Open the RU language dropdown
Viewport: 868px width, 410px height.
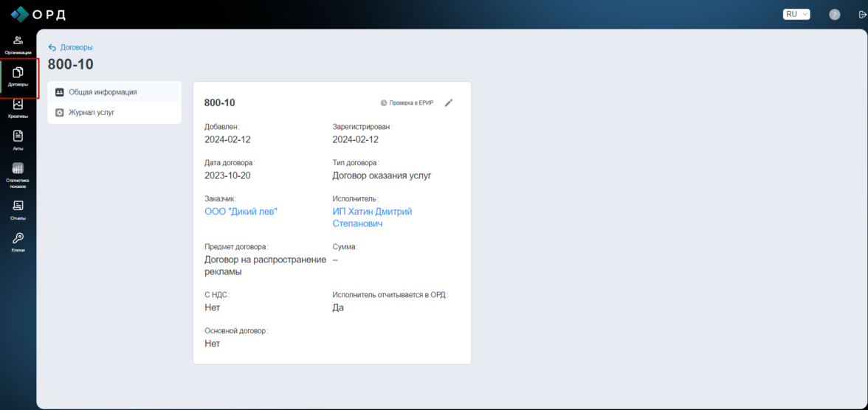(796, 15)
